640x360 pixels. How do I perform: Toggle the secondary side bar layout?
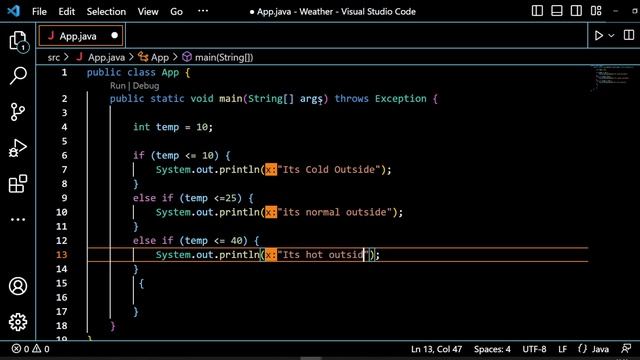(x=576, y=11)
